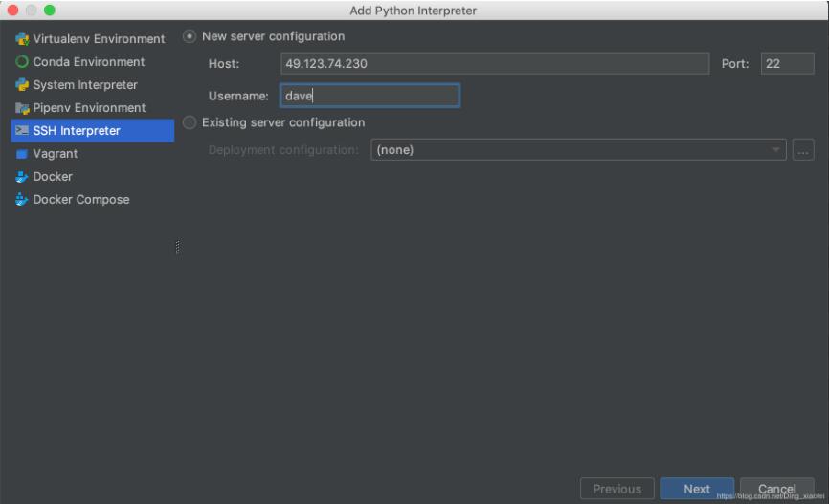Click the Username text field
The height and width of the screenshot is (504, 829).
[370, 96]
